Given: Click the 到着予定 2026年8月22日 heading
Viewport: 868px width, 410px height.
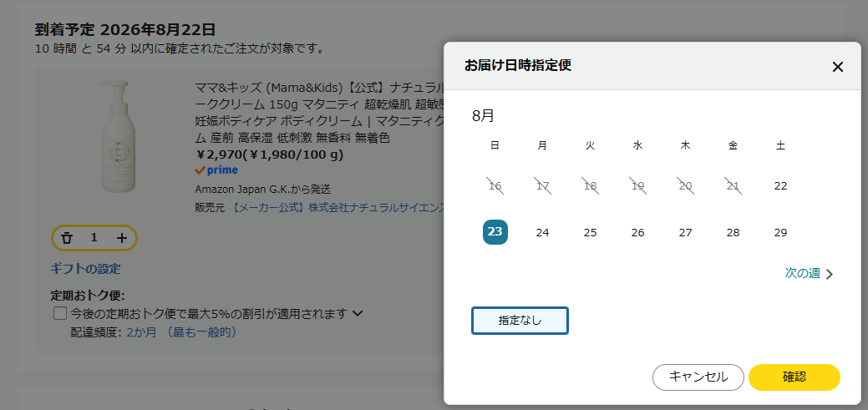Looking at the screenshot, I should [x=125, y=29].
